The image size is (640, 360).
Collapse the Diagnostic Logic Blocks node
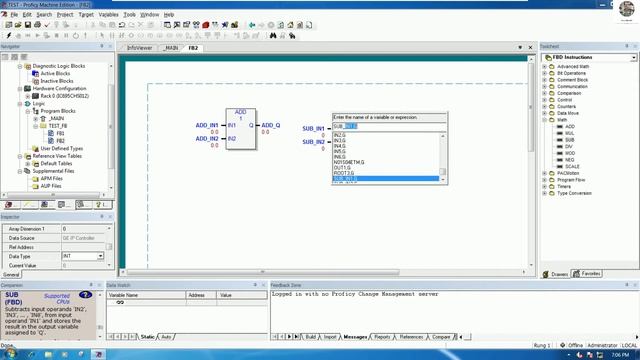point(20,66)
